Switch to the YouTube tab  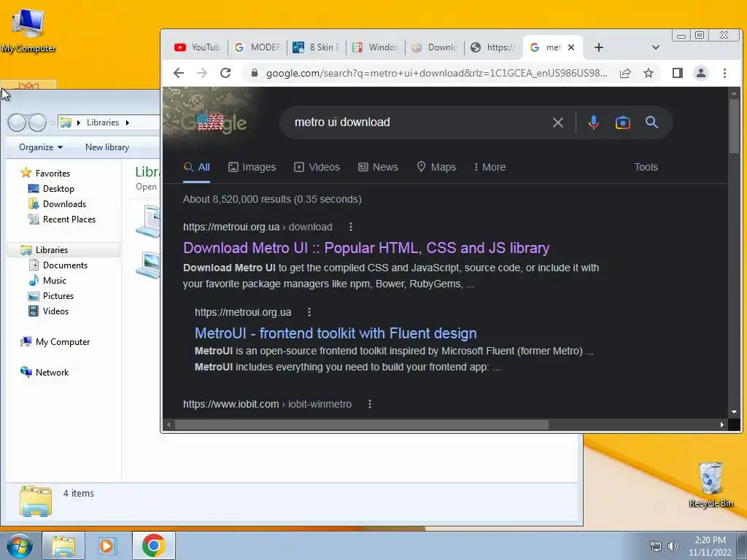[197, 47]
